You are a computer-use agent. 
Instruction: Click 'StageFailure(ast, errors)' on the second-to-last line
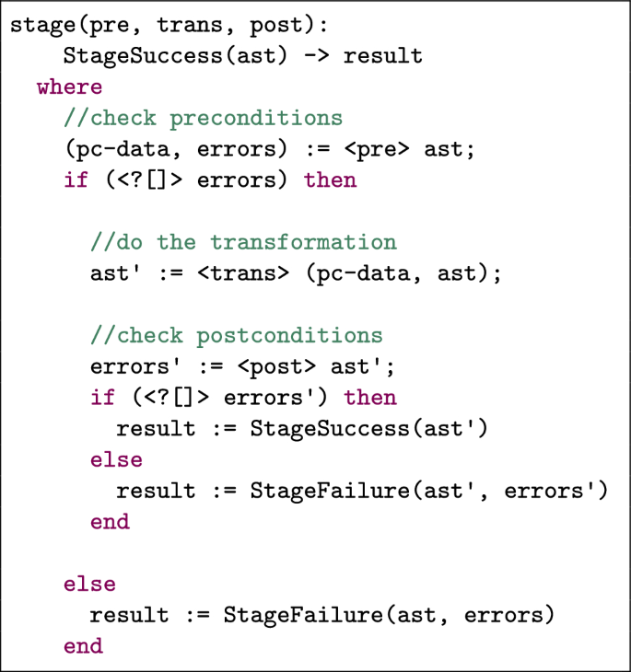pyautogui.click(x=390, y=615)
